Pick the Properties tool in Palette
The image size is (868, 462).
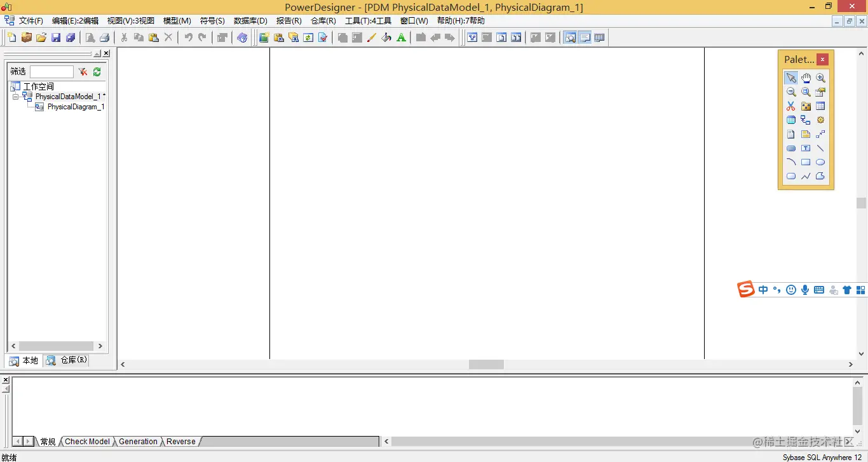[x=820, y=92]
